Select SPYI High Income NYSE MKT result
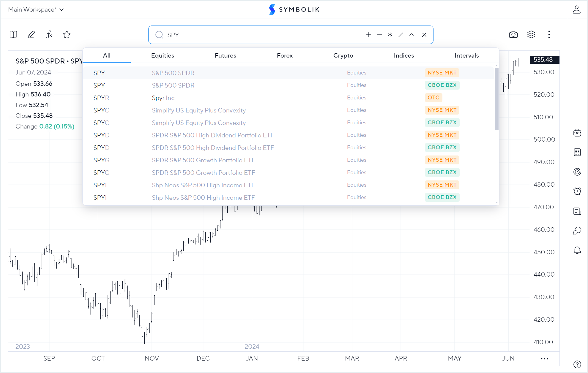Image resolution: width=588 pixels, height=373 pixels. pyautogui.click(x=289, y=185)
